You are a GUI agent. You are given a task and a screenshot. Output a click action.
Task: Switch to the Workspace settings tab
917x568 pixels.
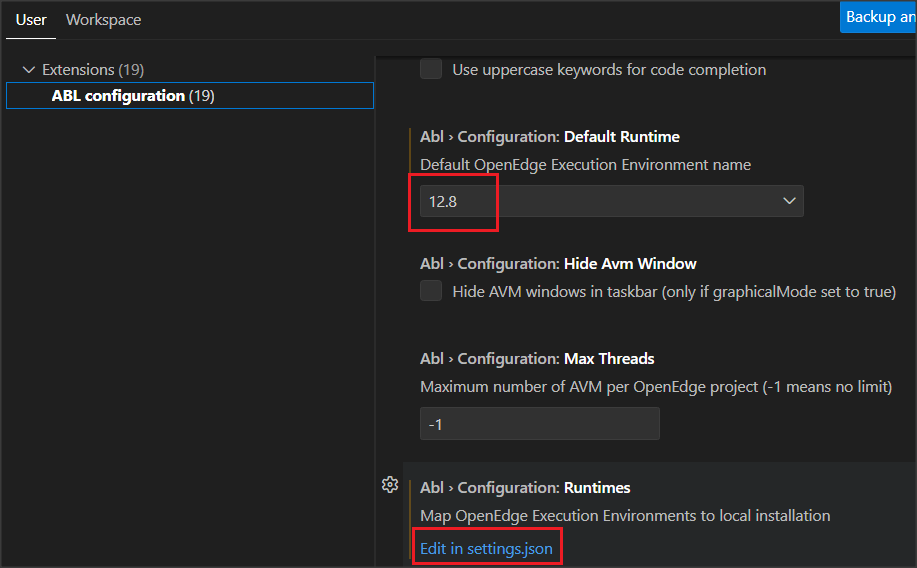(x=103, y=20)
